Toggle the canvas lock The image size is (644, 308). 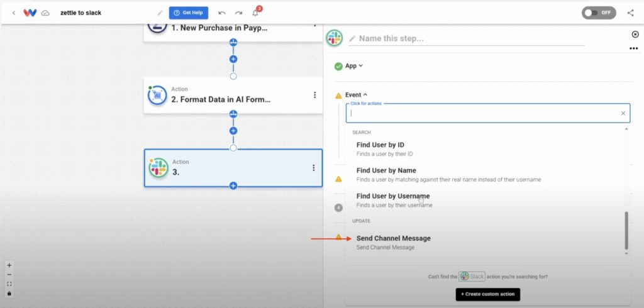click(x=9, y=294)
